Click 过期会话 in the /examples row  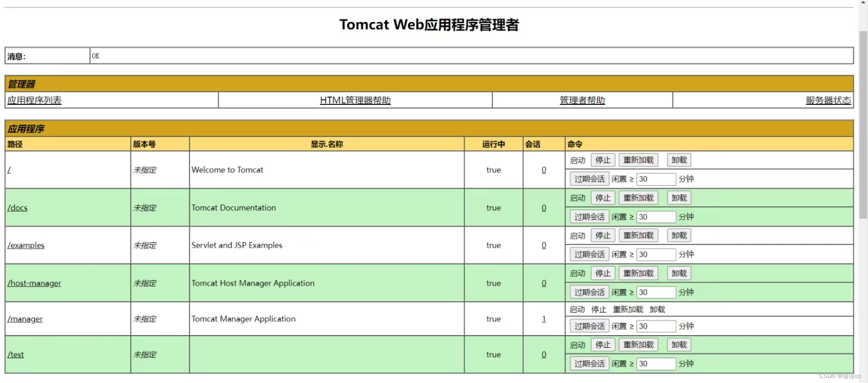pyautogui.click(x=589, y=254)
